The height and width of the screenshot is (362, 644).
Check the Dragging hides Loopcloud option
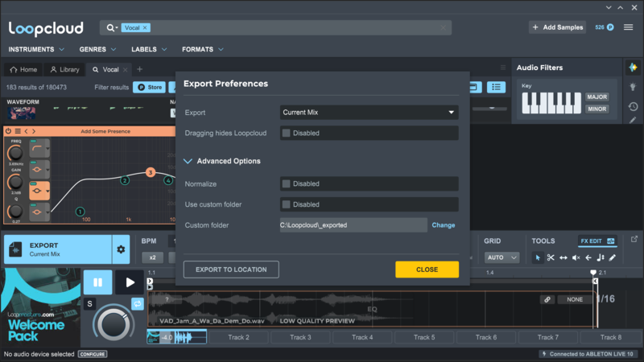tap(286, 134)
